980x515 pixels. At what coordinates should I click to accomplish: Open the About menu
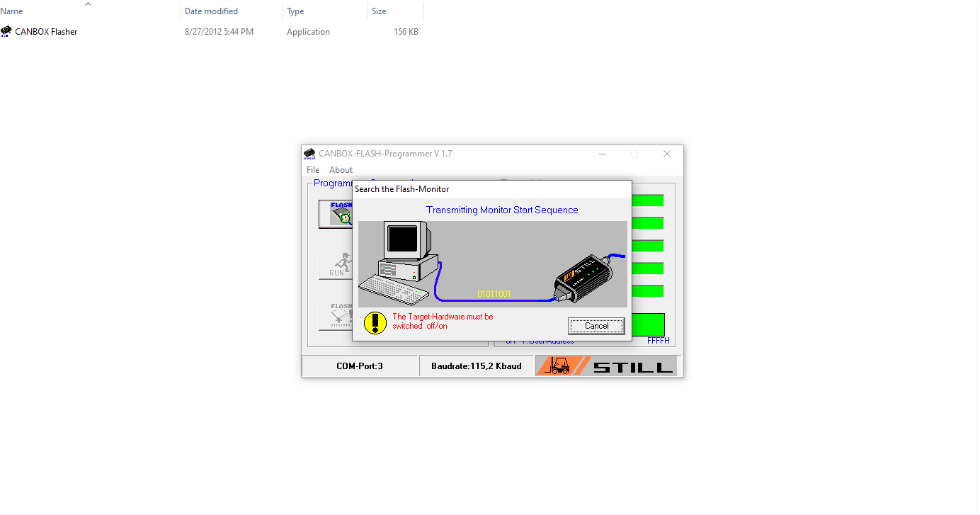click(x=340, y=169)
